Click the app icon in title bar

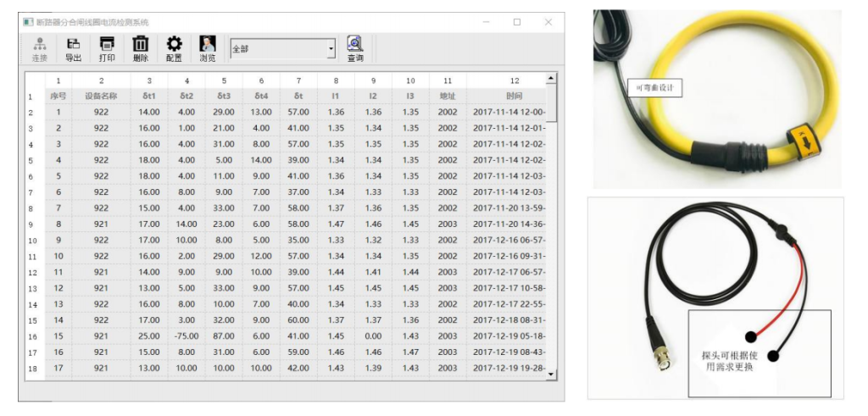[28, 22]
